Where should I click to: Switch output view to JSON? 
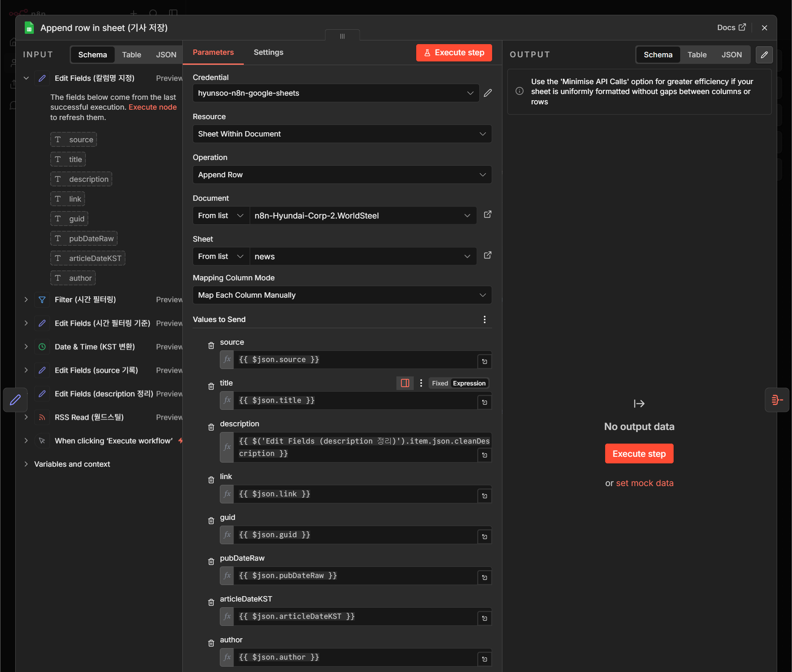732,55
